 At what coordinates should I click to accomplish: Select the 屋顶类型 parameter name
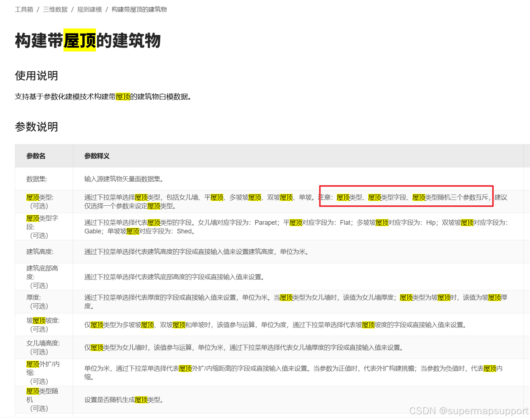[x=38, y=197]
